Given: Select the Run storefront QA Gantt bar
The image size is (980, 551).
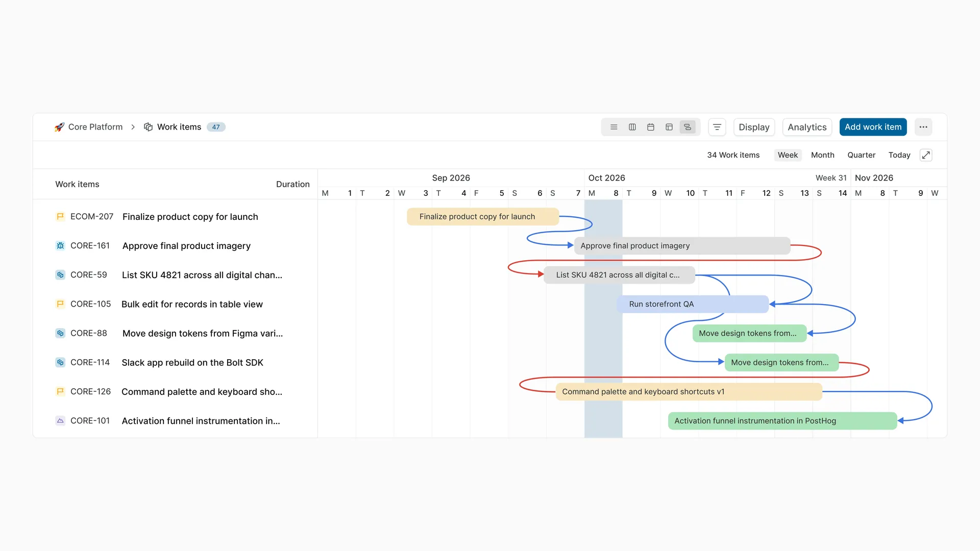Looking at the screenshot, I should tap(693, 304).
